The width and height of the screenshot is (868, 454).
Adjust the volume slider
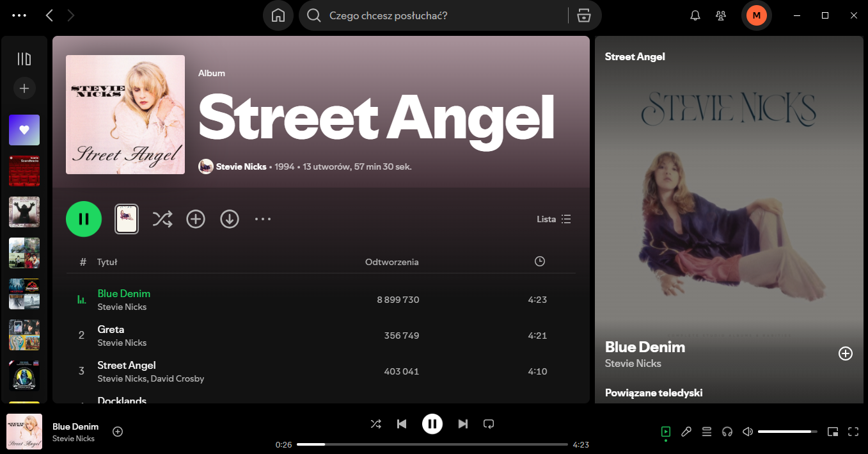(787, 432)
